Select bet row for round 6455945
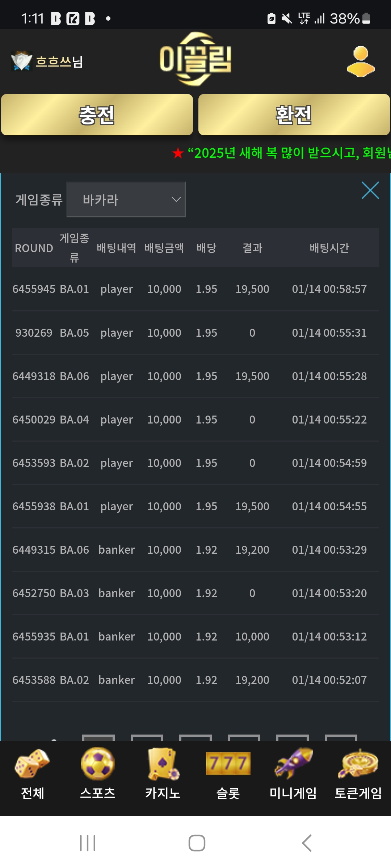The image size is (391, 868). 195,289
